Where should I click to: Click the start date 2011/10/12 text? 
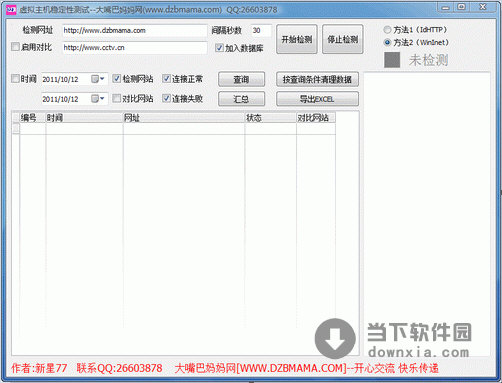(60, 79)
